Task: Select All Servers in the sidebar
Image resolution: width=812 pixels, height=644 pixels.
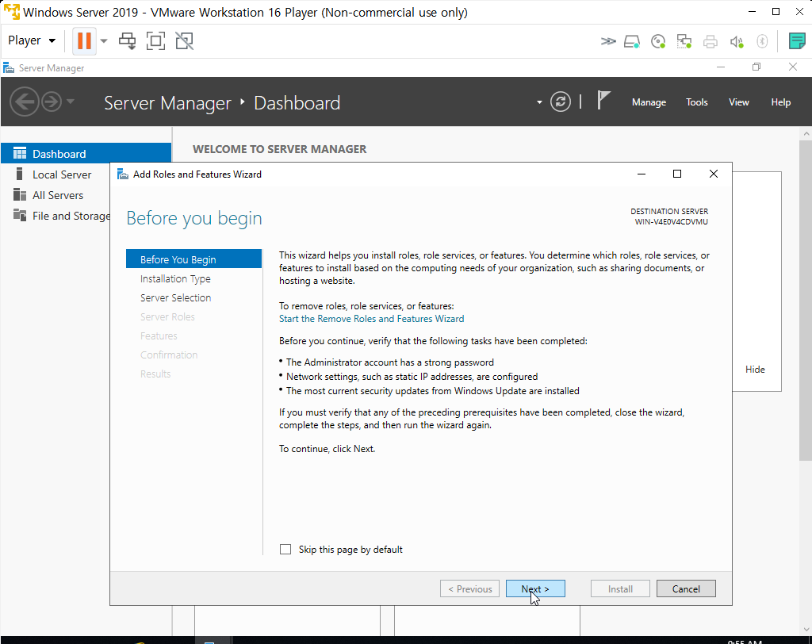Action: point(57,195)
